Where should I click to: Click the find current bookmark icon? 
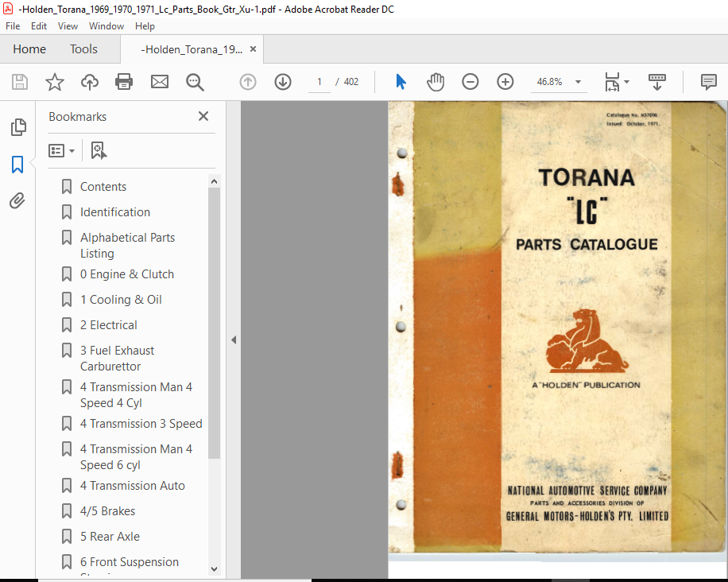[x=99, y=151]
